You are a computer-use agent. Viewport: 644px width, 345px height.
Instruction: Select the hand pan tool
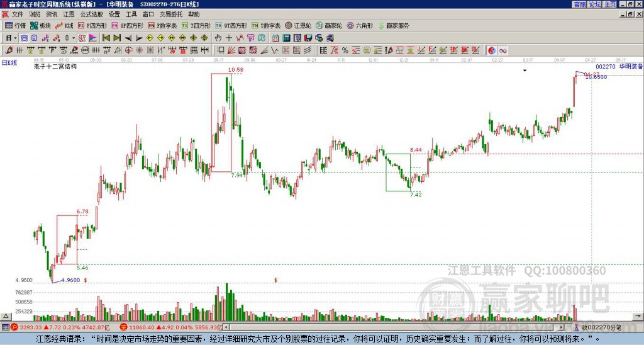(x=218, y=38)
